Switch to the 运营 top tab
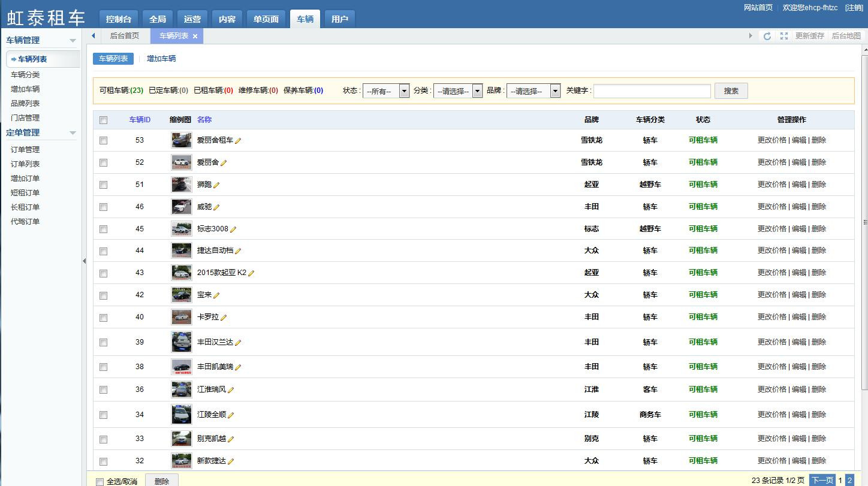868x486 pixels. [192, 19]
